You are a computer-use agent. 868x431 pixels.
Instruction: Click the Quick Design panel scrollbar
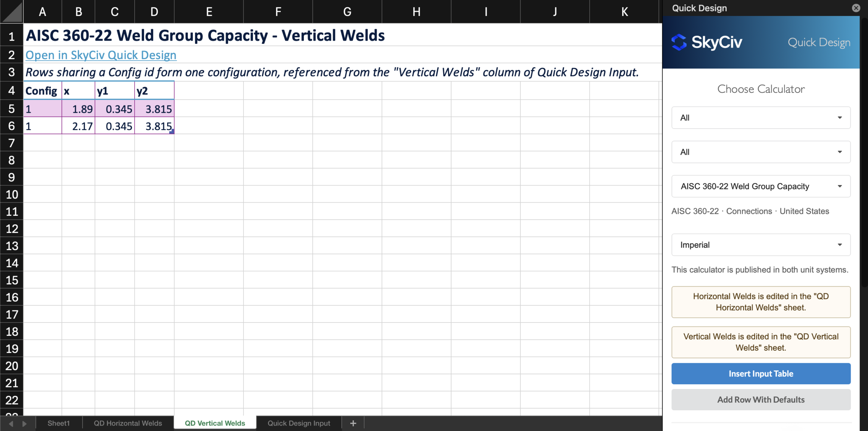click(x=864, y=152)
